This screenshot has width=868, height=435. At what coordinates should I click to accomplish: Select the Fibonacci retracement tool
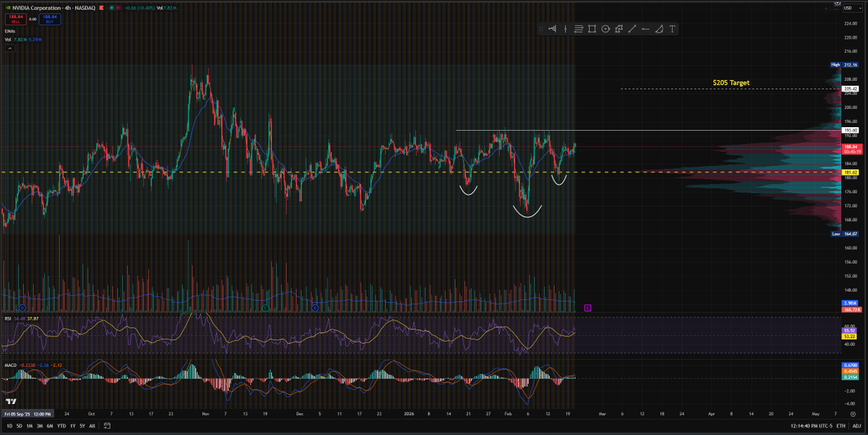click(579, 29)
